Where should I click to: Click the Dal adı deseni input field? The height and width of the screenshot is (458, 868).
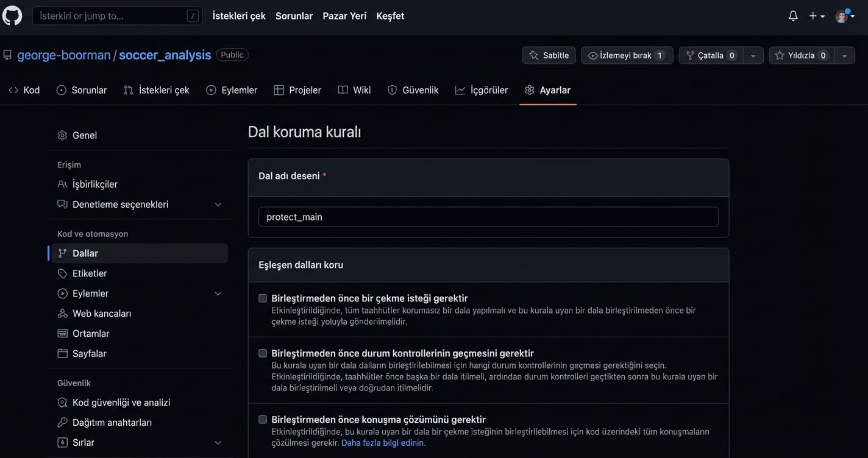488,217
